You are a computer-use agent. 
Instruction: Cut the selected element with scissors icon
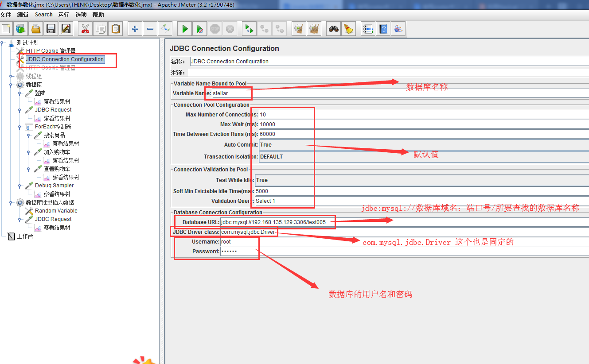coord(85,29)
